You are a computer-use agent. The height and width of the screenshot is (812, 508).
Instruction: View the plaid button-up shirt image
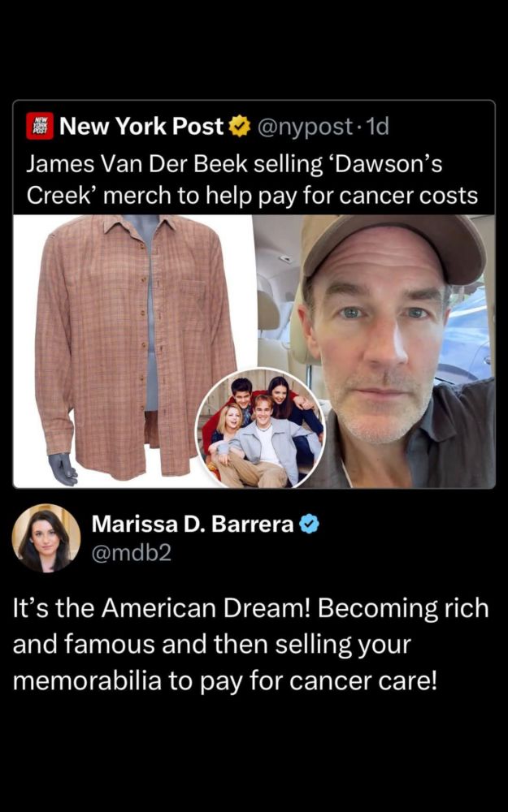click(132, 351)
